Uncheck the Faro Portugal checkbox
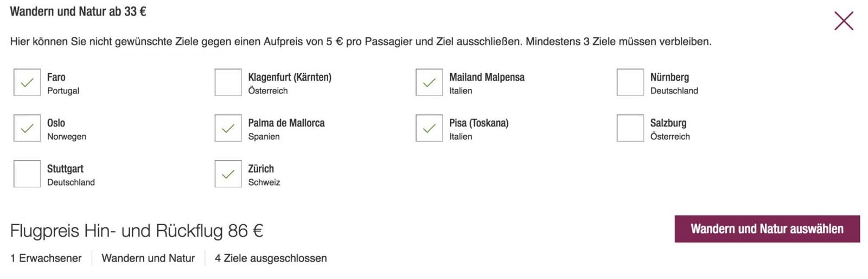The height and width of the screenshot is (279, 868). pyautogui.click(x=27, y=83)
